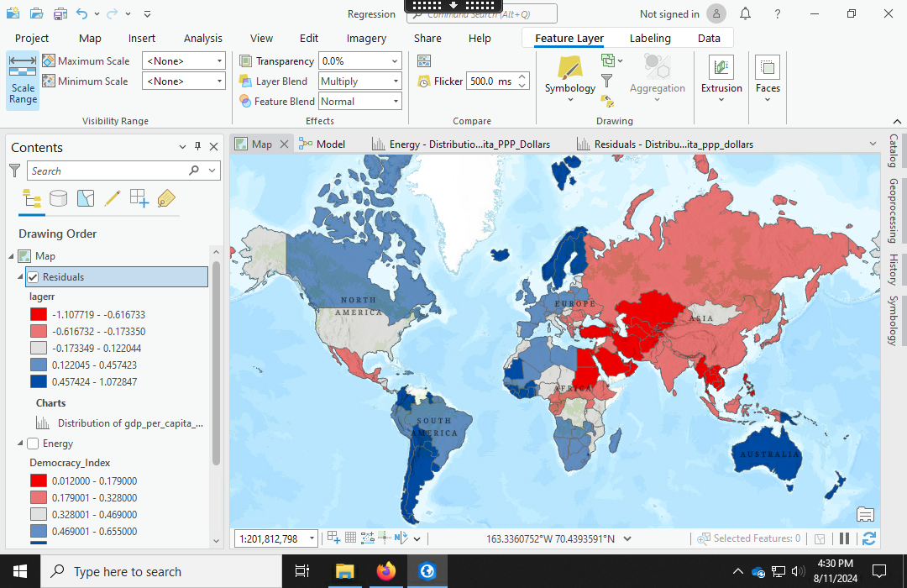Refresh the map view
Screen dimensions: 907x588
pos(869,538)
